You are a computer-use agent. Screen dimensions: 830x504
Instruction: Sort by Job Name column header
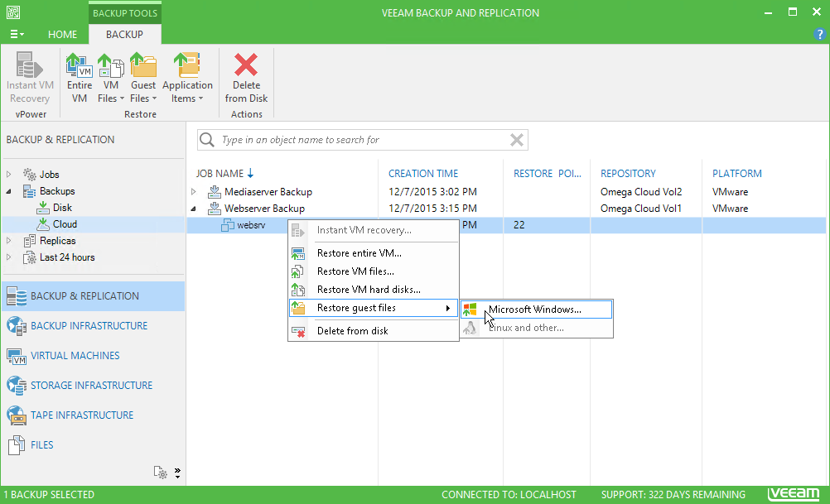point(220,174)
